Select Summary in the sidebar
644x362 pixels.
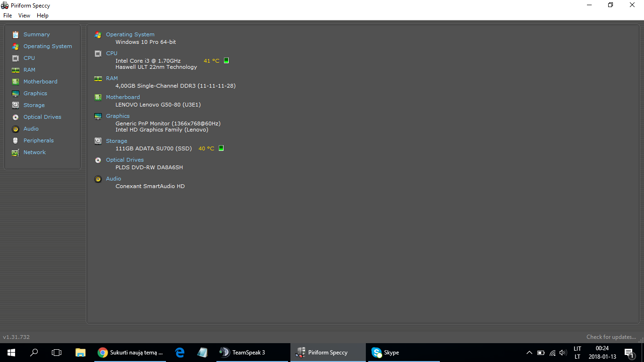(x=36, y=34)
